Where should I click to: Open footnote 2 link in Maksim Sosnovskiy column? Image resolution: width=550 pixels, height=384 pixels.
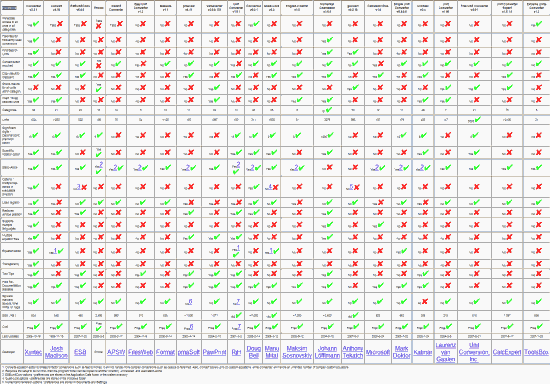pos(296,168)
